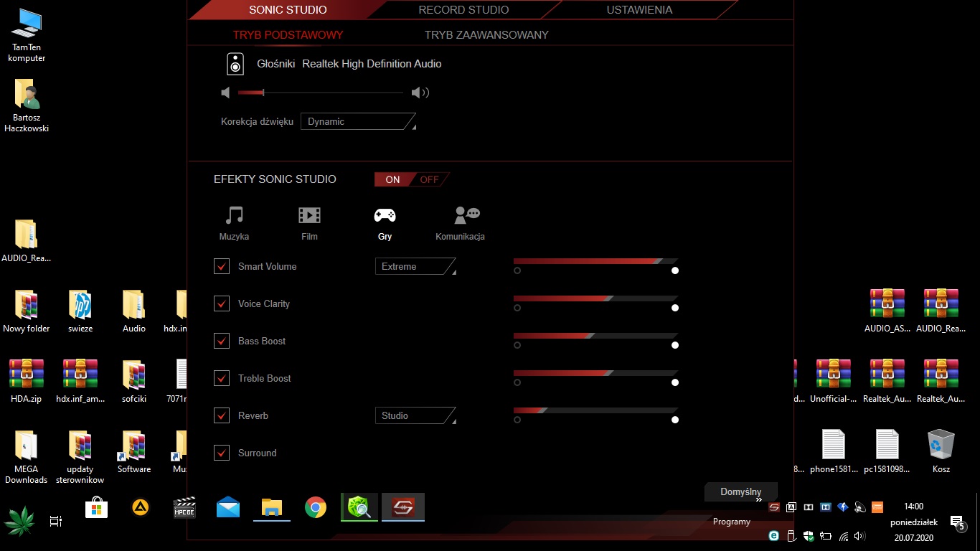This screenshot has height=551, width=980.
Task: Adjust the Smart Volume level slider
Action: tap(595, 261)
